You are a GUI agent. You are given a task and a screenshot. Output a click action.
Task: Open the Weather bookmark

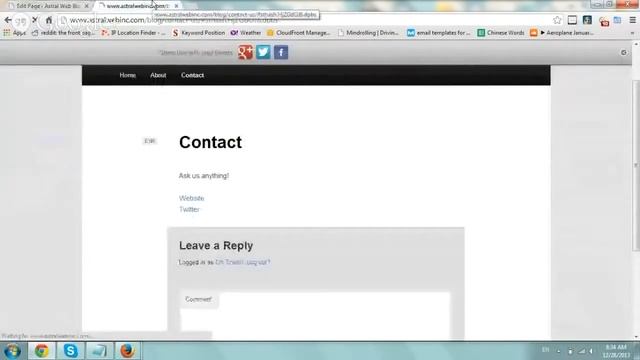pyautogui.click(x=246, y=33)
